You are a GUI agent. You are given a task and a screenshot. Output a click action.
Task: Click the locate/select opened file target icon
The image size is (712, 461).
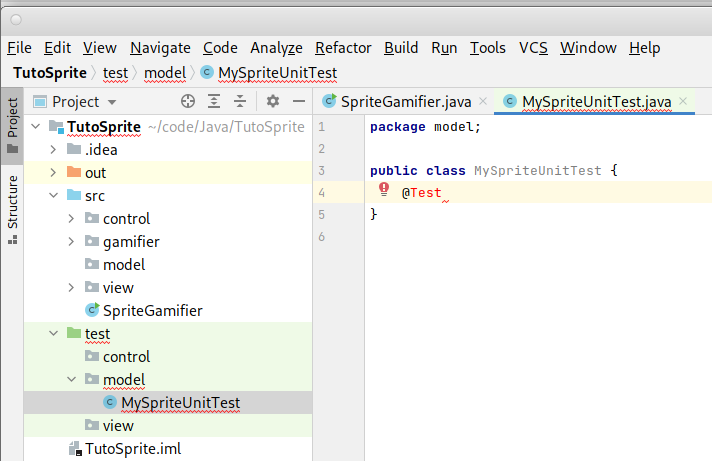tap(187, 101)
